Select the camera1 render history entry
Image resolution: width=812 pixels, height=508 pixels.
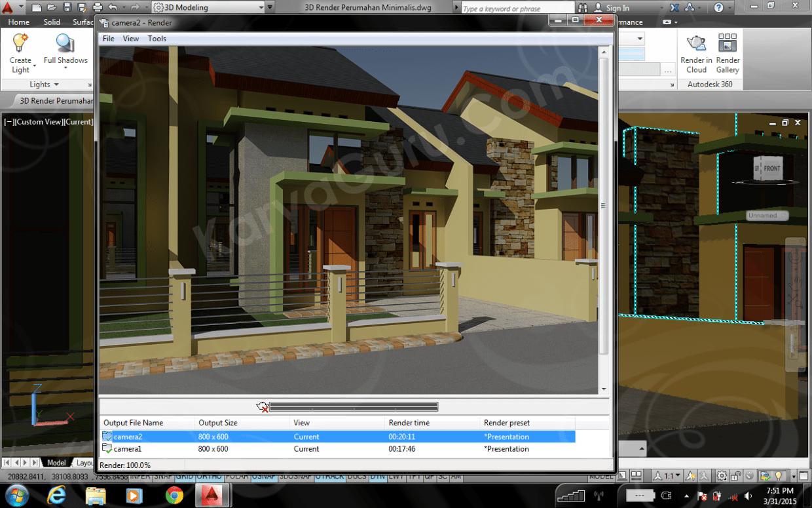tap(128, 449)
